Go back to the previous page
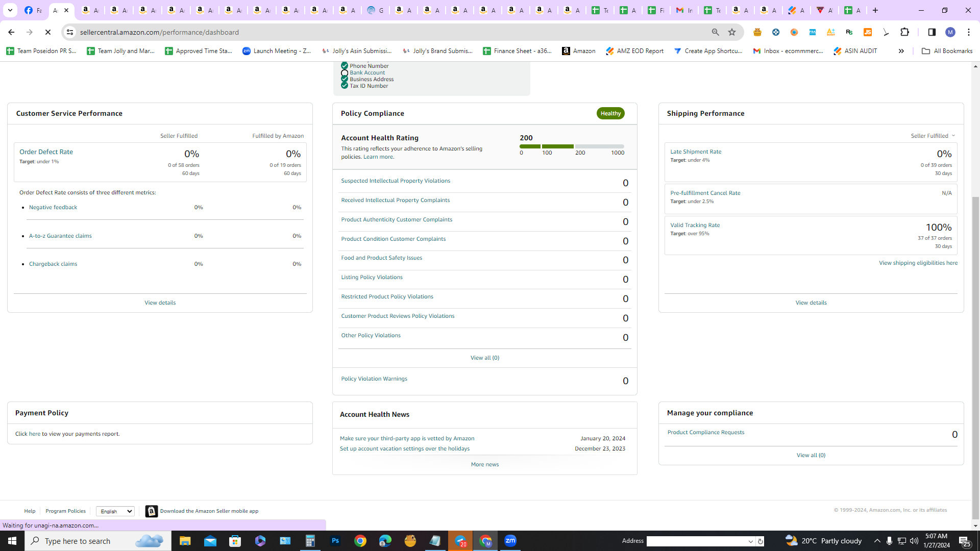 pos(11,32)
